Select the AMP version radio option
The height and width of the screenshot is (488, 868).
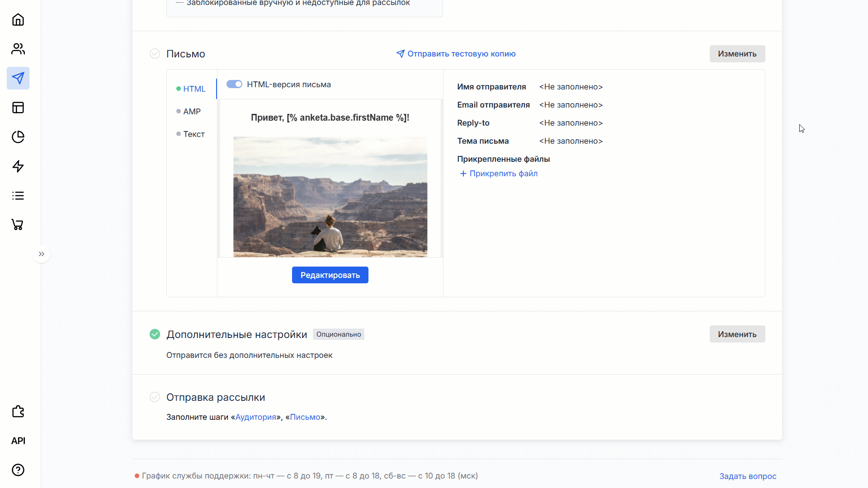click(x=192, y=111)
